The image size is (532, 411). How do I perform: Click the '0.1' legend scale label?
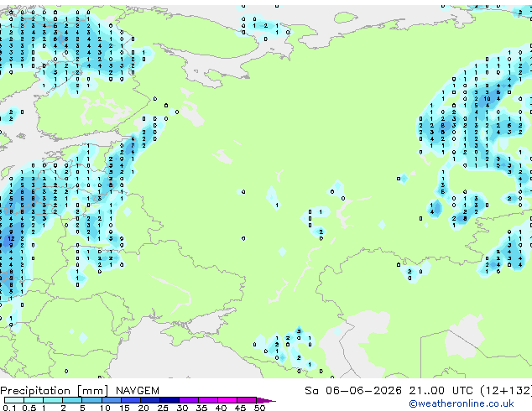9,408
